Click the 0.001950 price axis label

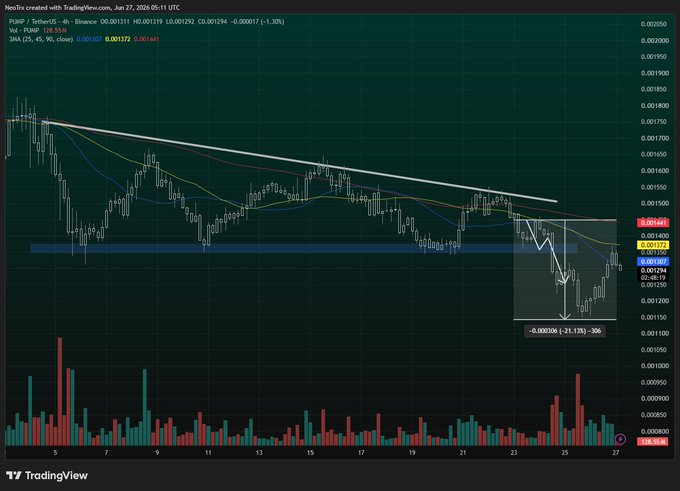click(x=654, y=57)
